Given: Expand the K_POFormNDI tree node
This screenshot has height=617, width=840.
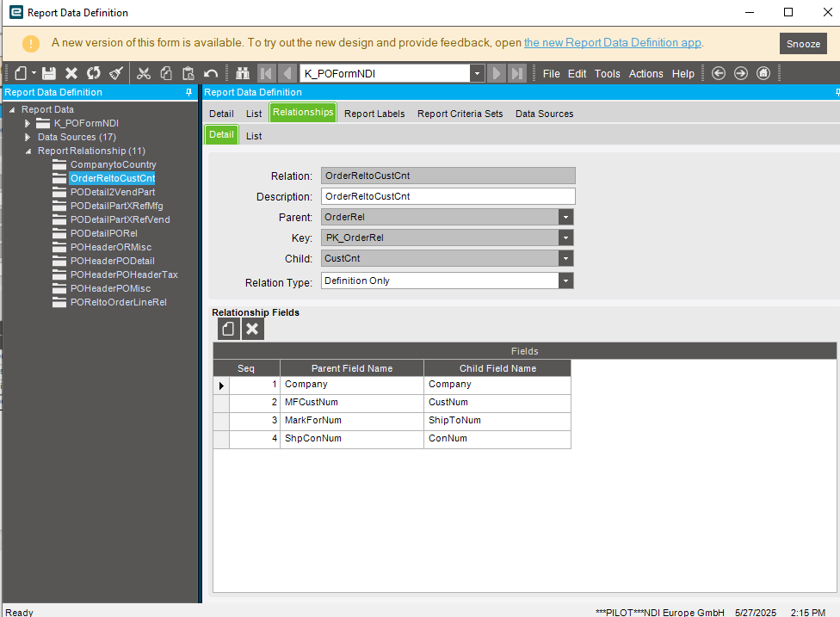Looking at the screenshot, I should point(28,123).
